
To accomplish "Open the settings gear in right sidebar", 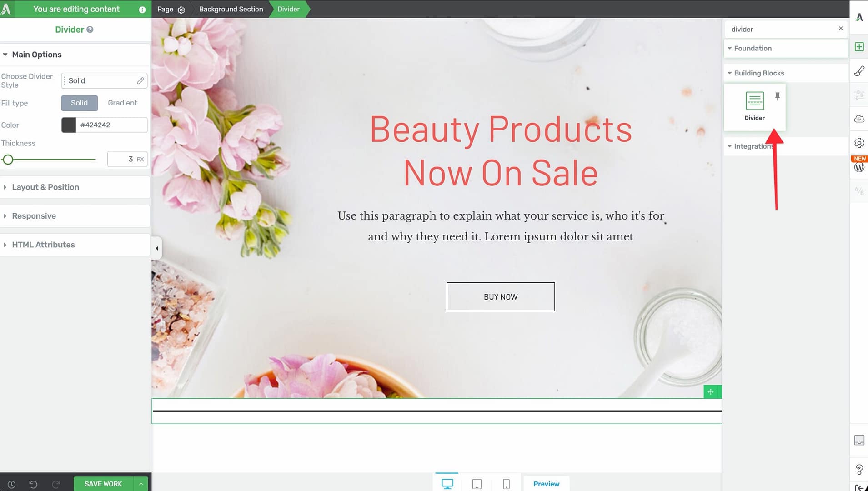I will pyautogui.click(x=859, y=143).
